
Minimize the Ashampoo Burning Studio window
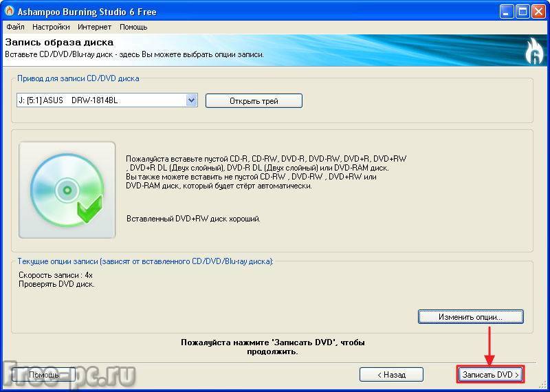[x=507, y=12]
